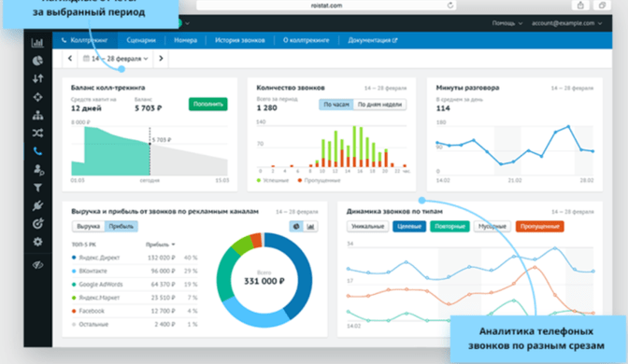Select the phone calltracking sidebar icon
Viewport: 628px width, 364px height.
(x=37, y=151)
